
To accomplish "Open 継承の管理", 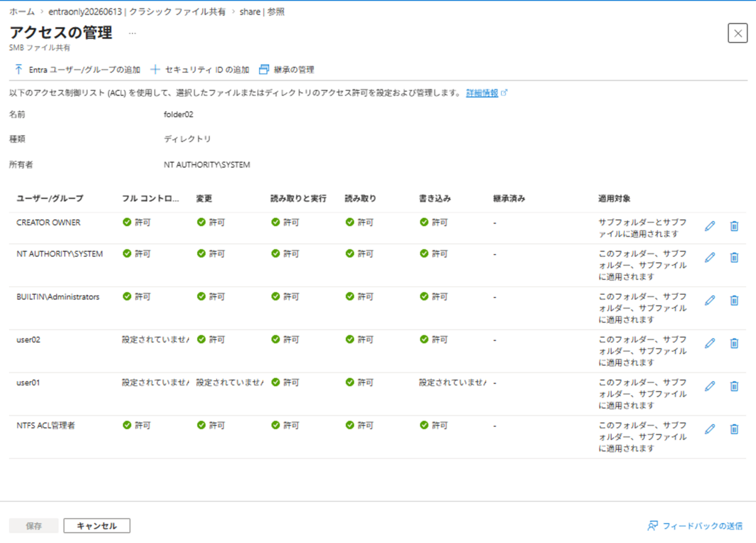I will [286, 69].
